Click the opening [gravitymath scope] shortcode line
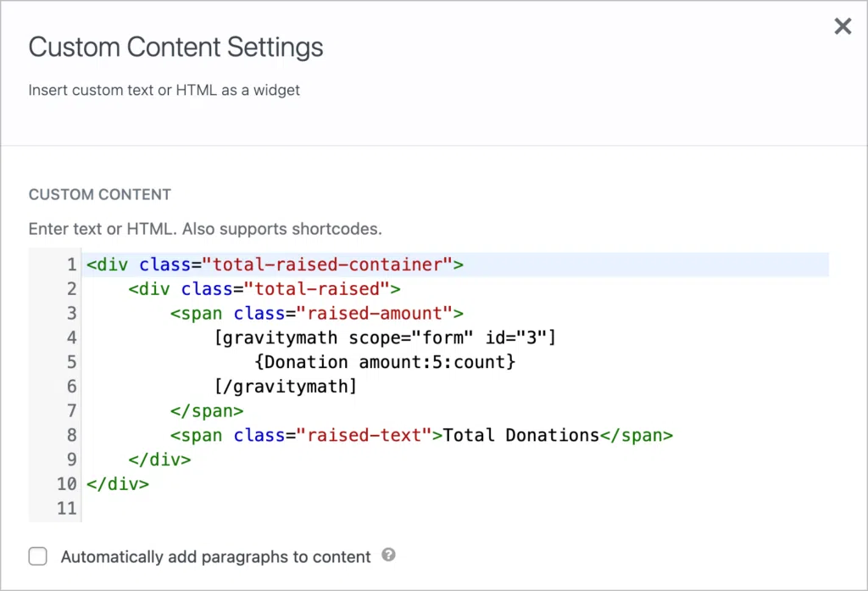Viewport: 868px width, 591px height. tap(385, 338)
